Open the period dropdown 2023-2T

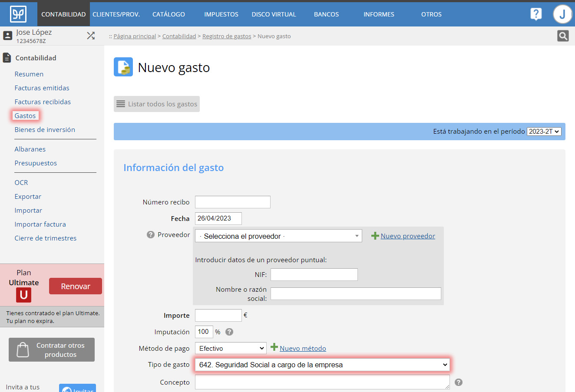point(544,132)
